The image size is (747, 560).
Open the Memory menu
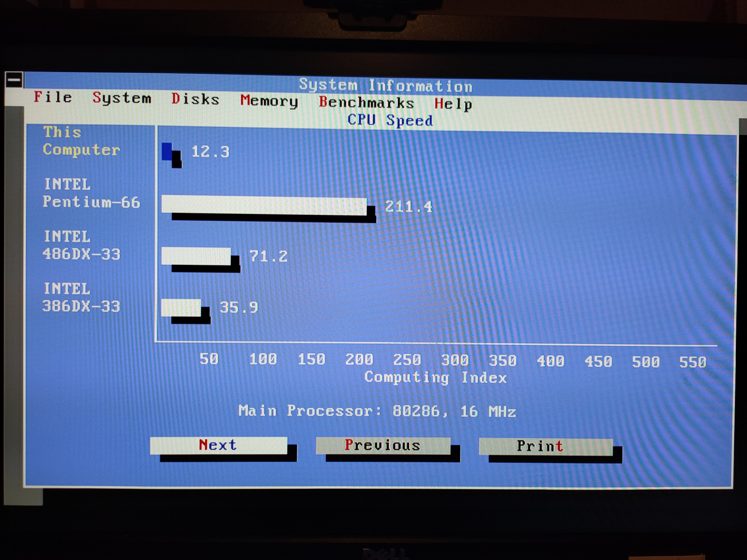[x=269, y=101]
